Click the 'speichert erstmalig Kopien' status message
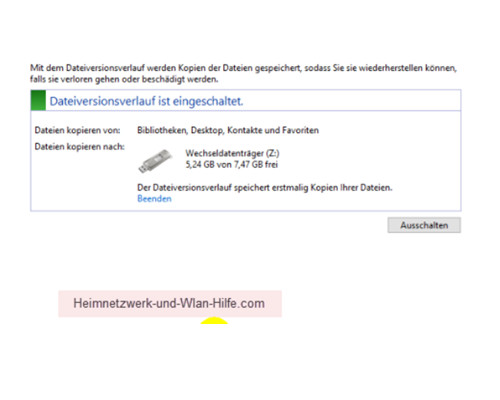This screenshot has width=500, height=400. pos(265,188)
